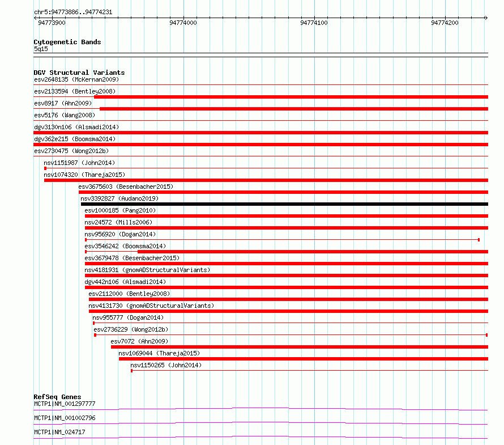
Task: Select the esv1000185 (Pang2010) variant label
Action: (x=120, y=210)
